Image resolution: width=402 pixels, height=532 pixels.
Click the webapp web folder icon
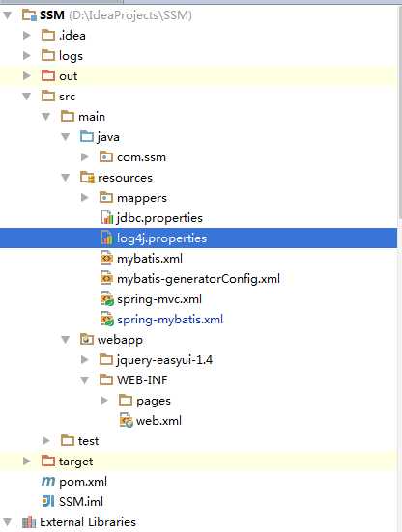click(87, 339)
